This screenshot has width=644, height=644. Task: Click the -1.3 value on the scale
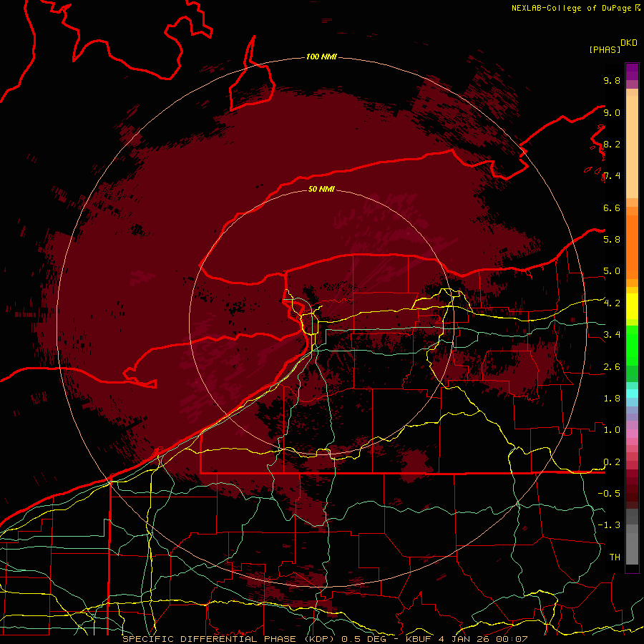tap(609, 525)
